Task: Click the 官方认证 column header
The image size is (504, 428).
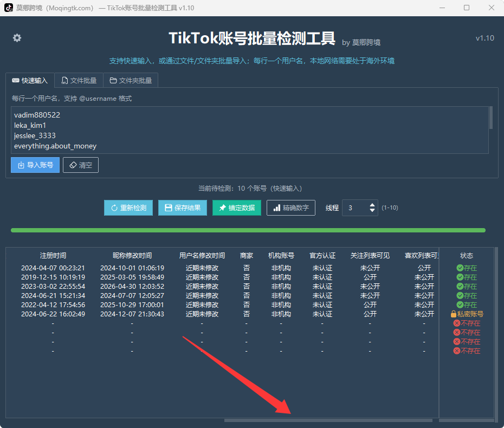Action: pos(322,256)
